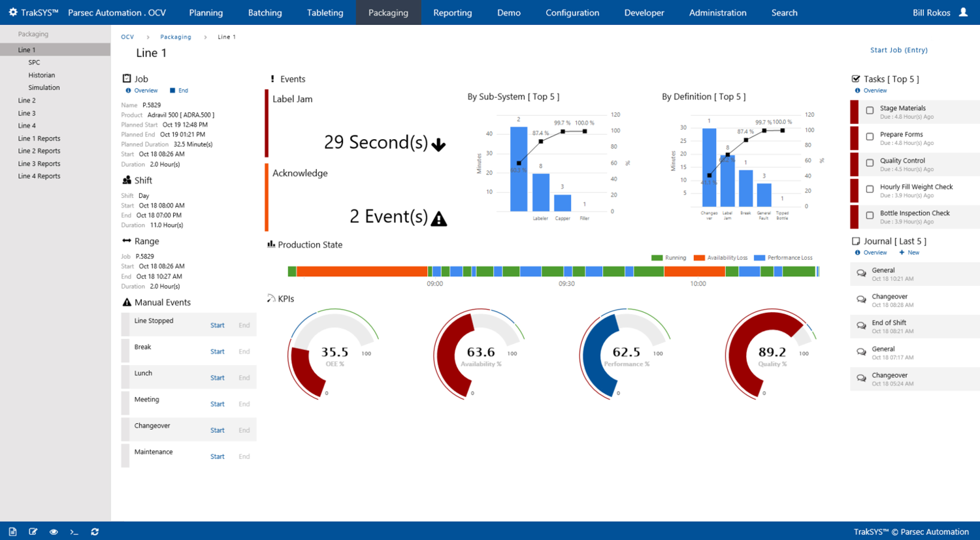980x540 pixels.
Task: Click the eye view icon in footer
Action: (x=54, y=532)
